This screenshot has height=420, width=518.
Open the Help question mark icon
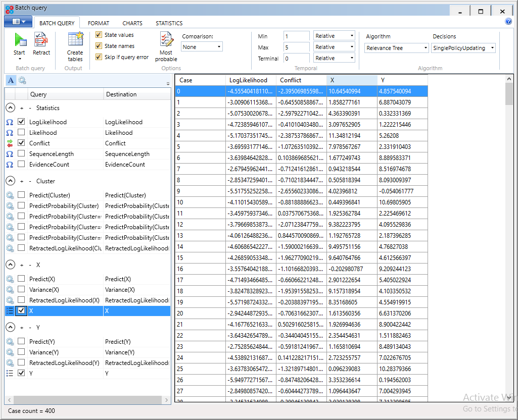508,21
